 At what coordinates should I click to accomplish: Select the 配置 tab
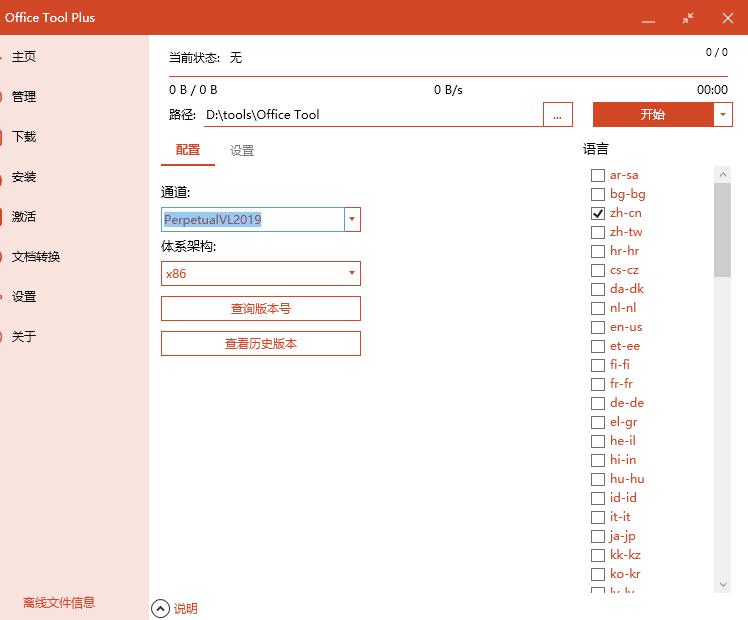pos(188,150)
